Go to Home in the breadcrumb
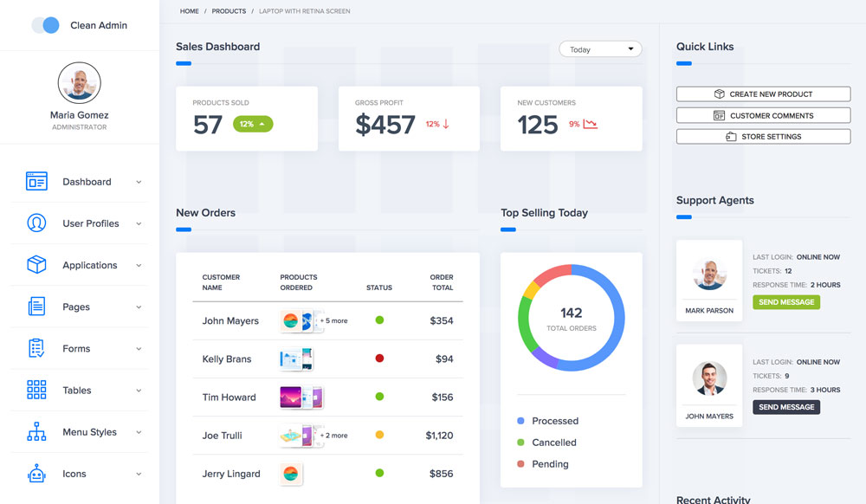 (x=189, y=11)
